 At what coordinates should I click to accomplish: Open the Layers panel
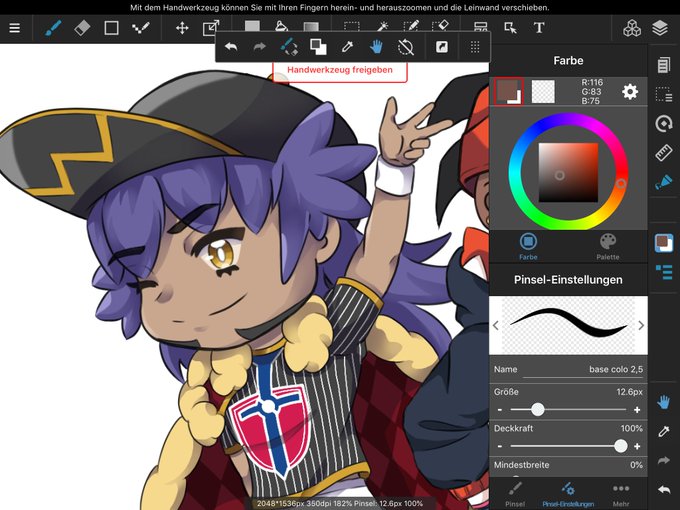coord(660,28)
